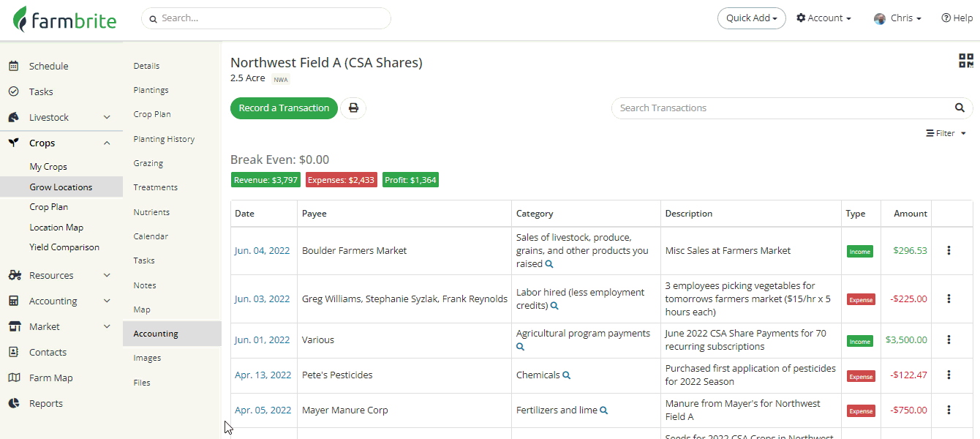This screenshot has height=439, width=980.
Task: Open the QR code icon
Action: click(966, 61)
